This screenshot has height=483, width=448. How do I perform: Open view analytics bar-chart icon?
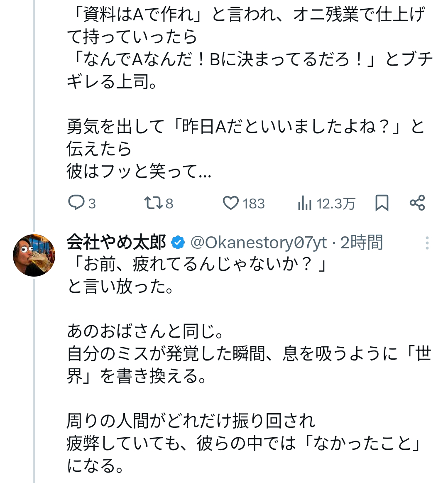pyautogui.click(x=304, y=203)
